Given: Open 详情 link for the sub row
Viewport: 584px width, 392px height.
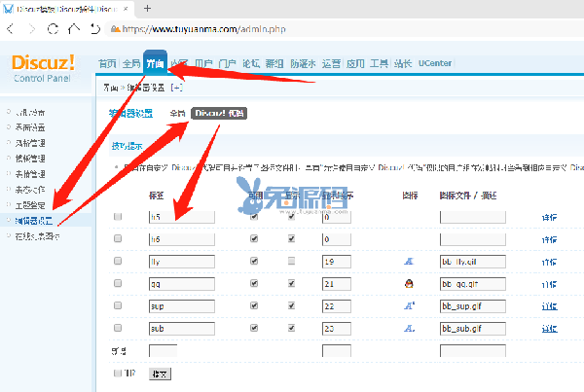Looking at the screenshot, I should [x=549, y=329].
